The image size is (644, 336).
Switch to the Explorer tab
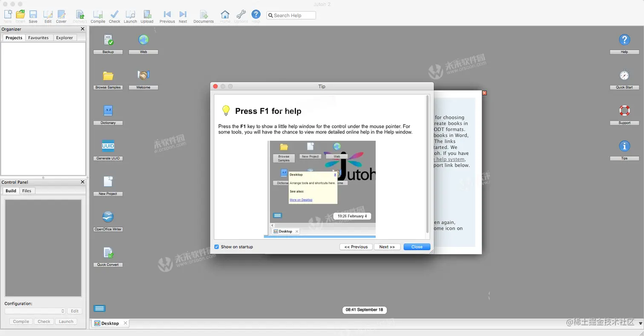64,38
